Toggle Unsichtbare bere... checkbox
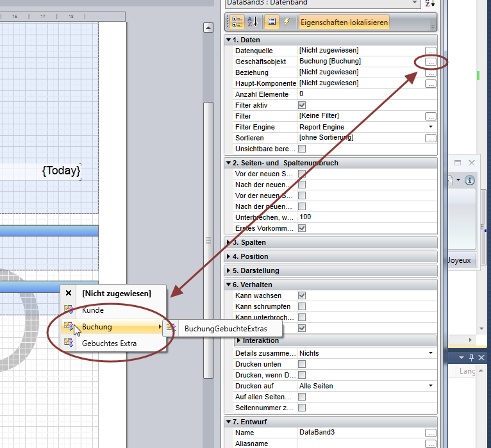 pos(302,149)
